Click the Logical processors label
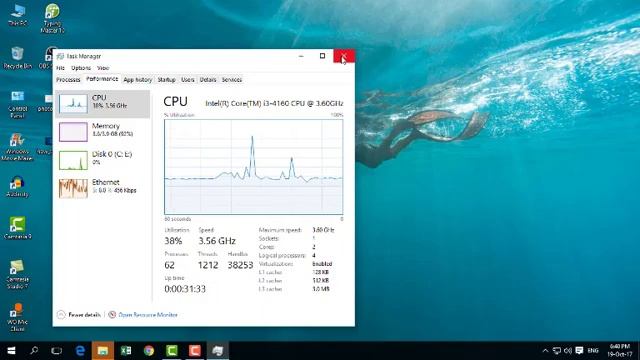 coord(282,256)
